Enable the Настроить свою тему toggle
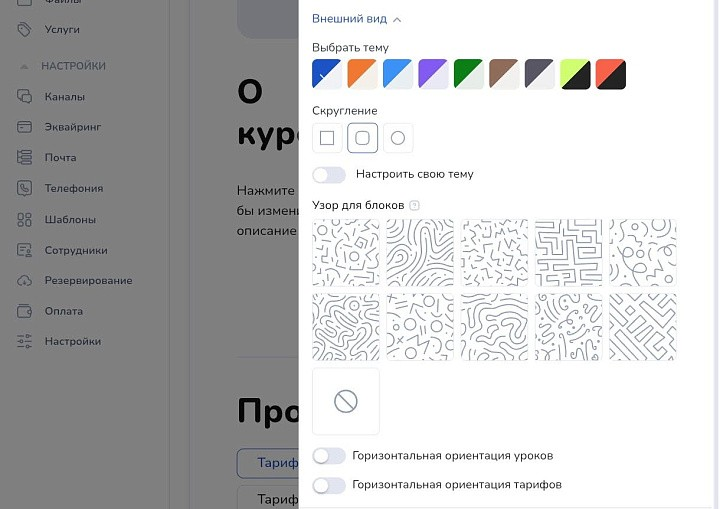Image resolution: width=720 pixels, height=509 pixels. click(x=329, y=175)
